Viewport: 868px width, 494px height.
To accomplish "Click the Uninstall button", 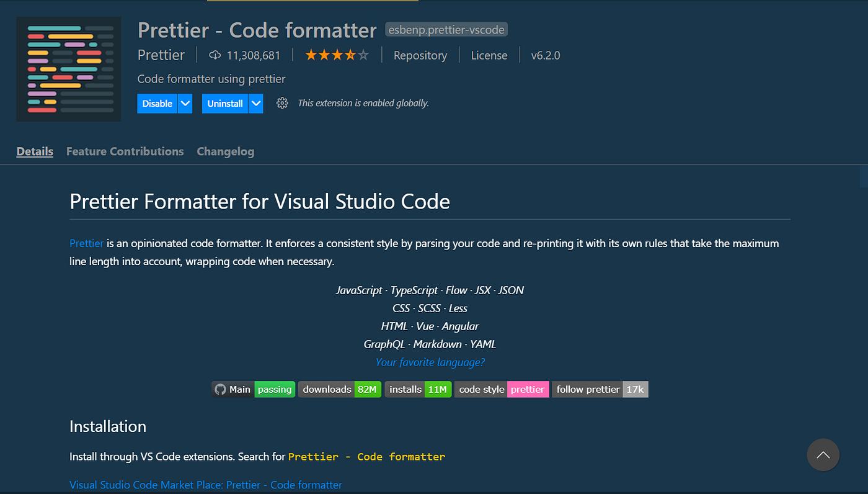I will point(225,104).
